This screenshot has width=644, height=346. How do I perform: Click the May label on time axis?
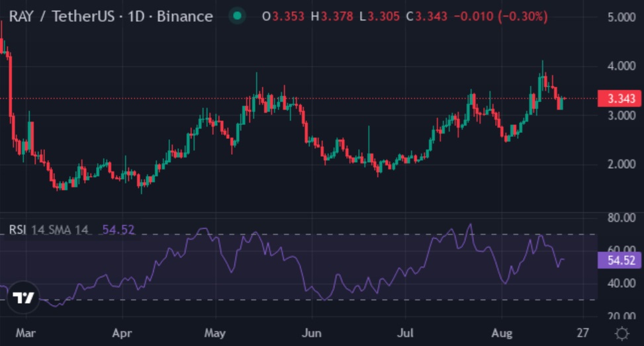click(x=215, y=333)
